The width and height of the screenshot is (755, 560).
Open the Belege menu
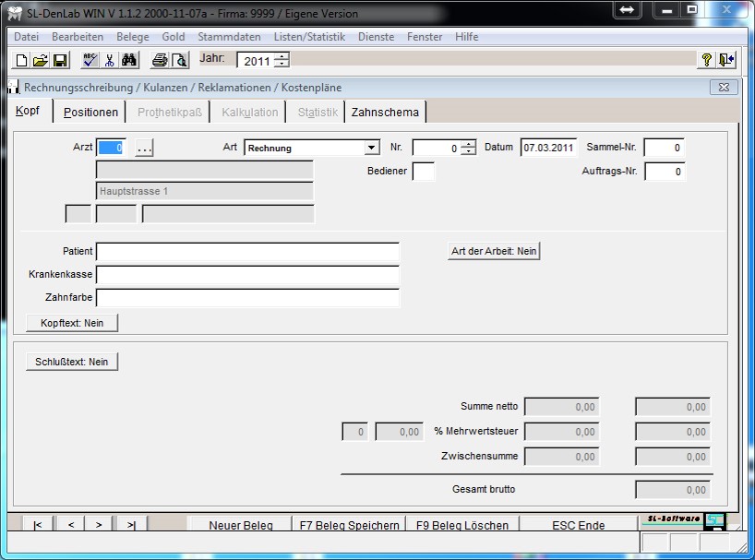click(x=132, y=37)
